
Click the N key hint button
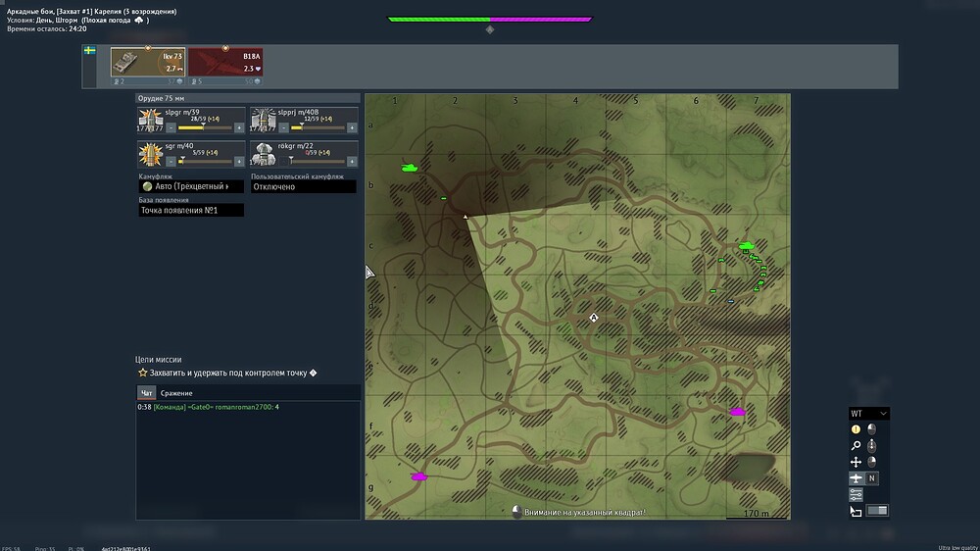tap(872, 478)
